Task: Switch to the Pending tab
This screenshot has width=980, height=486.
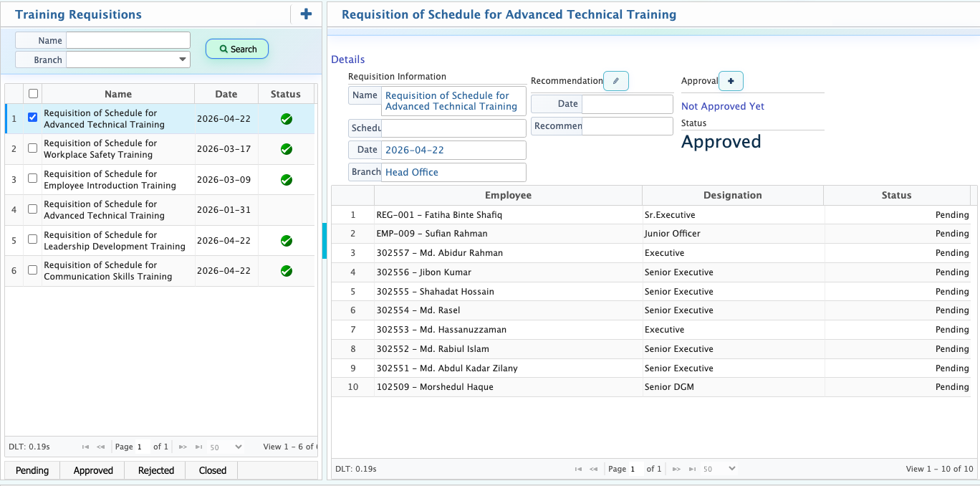Action: click(32, 470)
